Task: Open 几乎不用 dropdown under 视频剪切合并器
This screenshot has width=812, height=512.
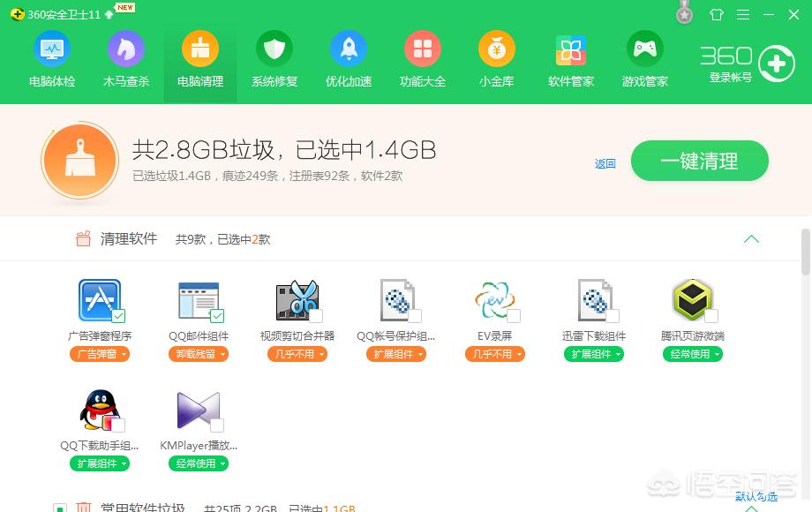Action: click(x=297, y=354)
